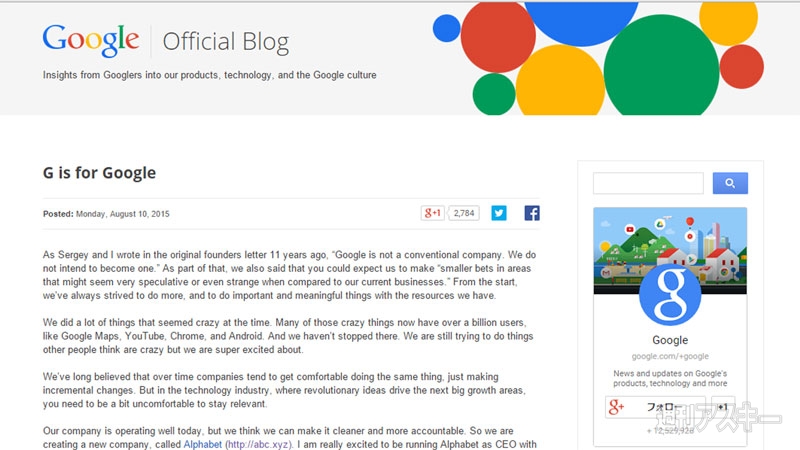
Task: Open the 'G is for Google' post title
Action: click(99, 173)
